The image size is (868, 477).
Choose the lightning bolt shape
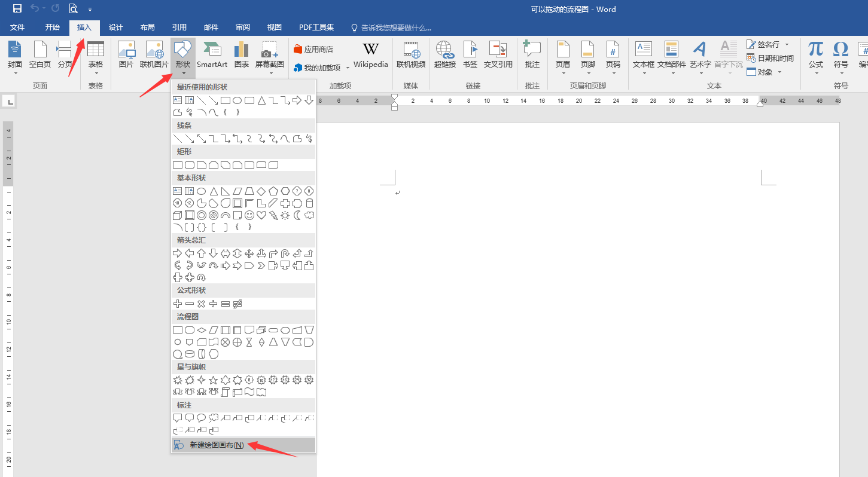273,215
